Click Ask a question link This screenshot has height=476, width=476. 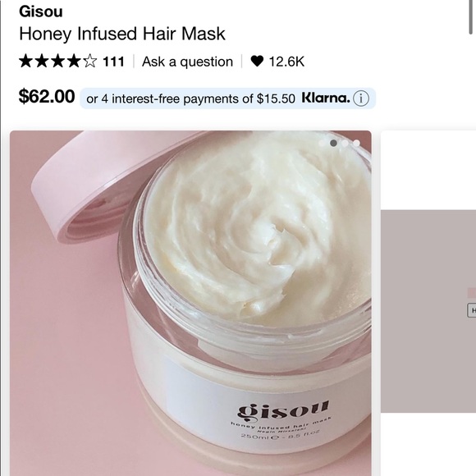[187, 62]
